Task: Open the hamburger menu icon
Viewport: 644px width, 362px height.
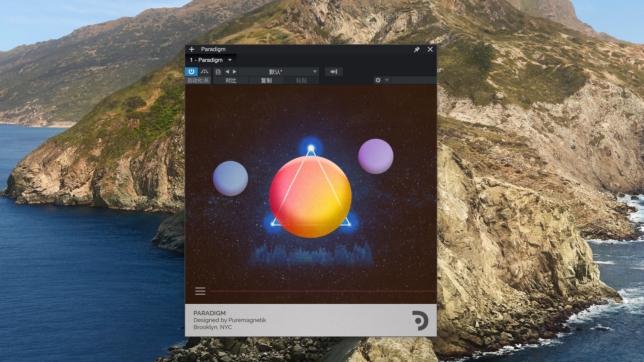Action: tap(200, 291)
